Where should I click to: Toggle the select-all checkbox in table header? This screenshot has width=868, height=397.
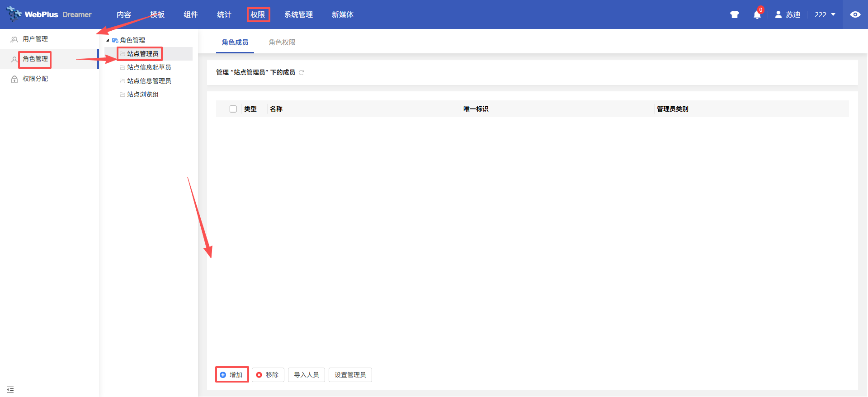point(233,109)
